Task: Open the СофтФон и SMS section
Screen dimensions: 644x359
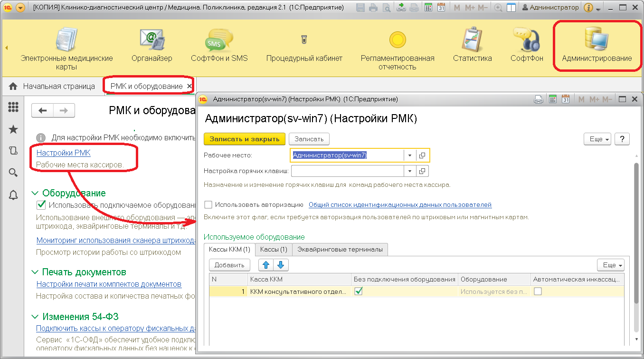Action: click(219, 45)
